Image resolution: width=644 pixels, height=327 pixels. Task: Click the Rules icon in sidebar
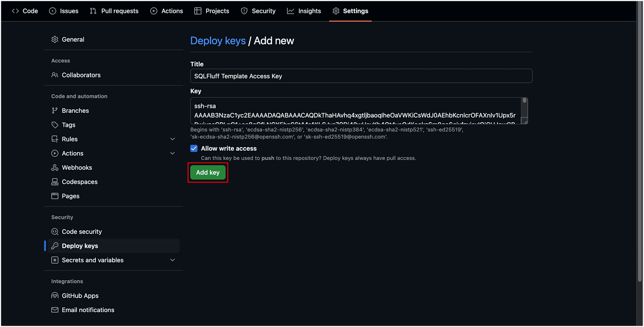[55, 139]
